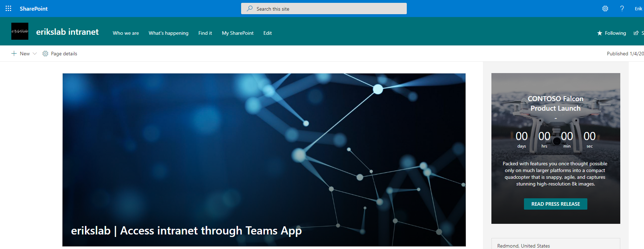This screenshot has width=644, height=249.
Task: Click the erikslab site logo
Action: pyautogui.click(x=20, y=31)
